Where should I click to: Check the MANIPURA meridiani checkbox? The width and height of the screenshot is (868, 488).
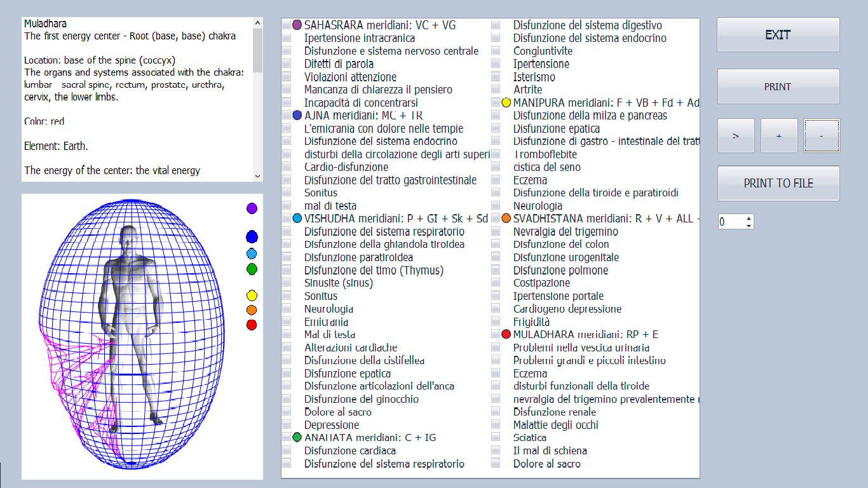[x=496, y=102]
